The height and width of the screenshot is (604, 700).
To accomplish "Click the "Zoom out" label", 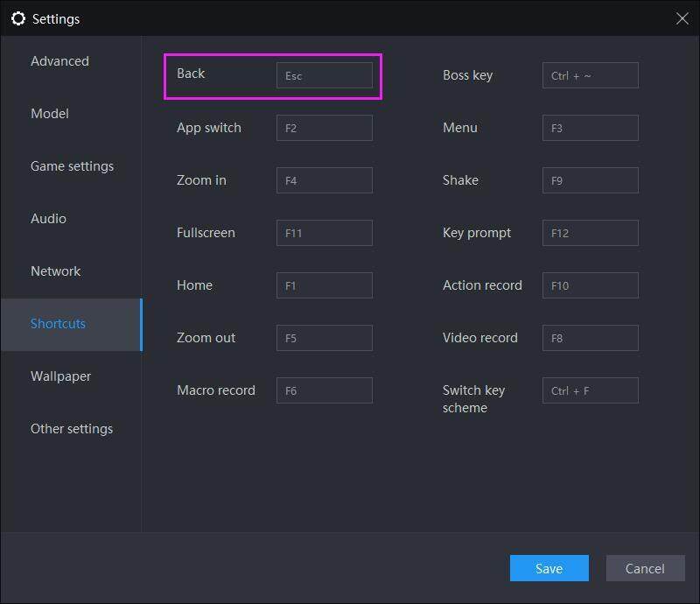I will pos(206,338).
